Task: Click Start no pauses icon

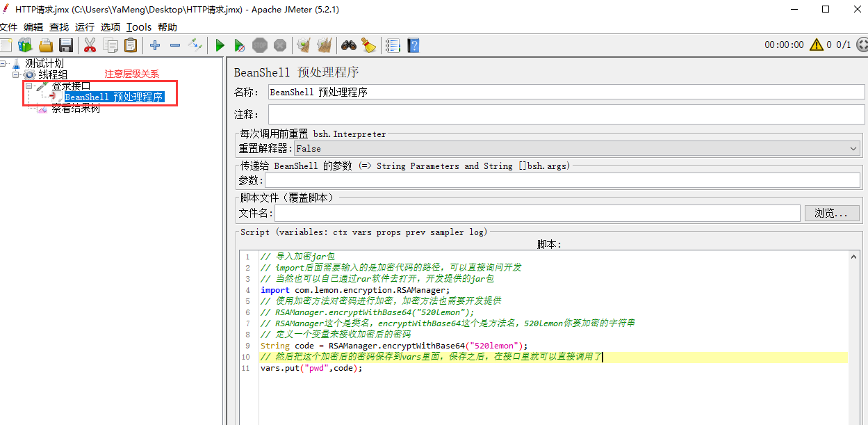Action: tap(239, 46)
